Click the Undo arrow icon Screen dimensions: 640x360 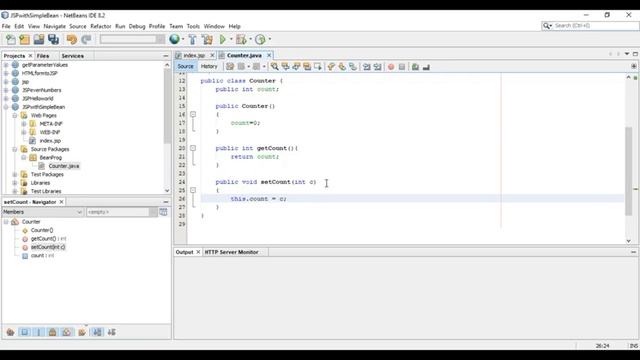pos(71,40)
